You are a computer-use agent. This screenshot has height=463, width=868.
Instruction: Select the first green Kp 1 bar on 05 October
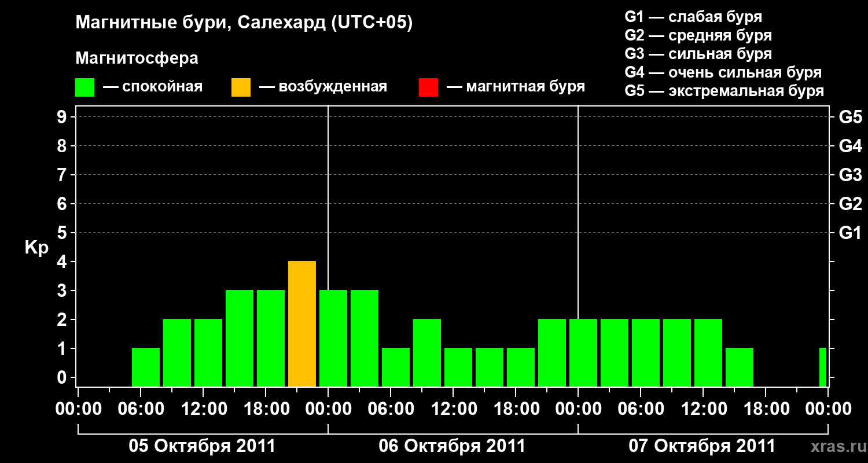pyautogui.click(x=146, y=368)
